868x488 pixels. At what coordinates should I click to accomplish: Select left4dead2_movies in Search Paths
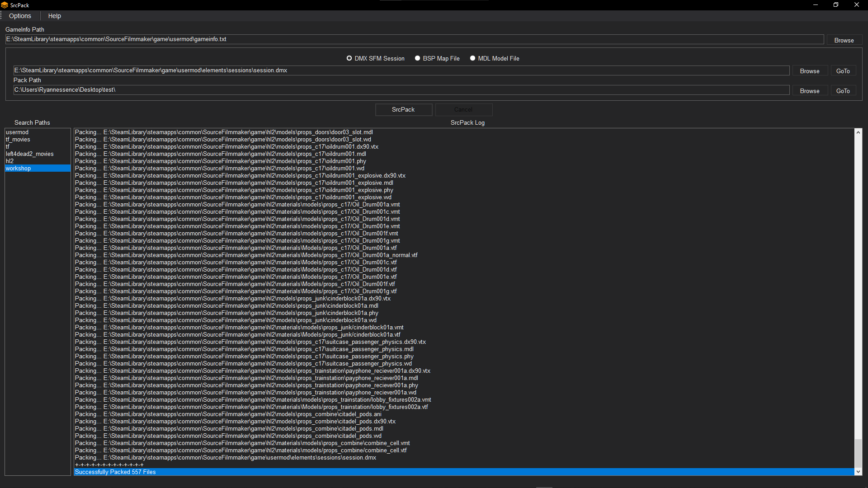click(38, 154)
